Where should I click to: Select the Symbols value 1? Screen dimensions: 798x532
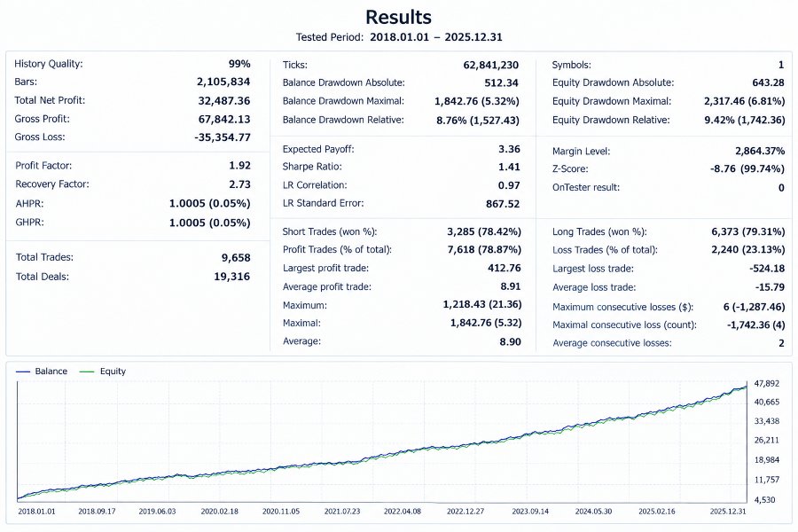(781, 65)
